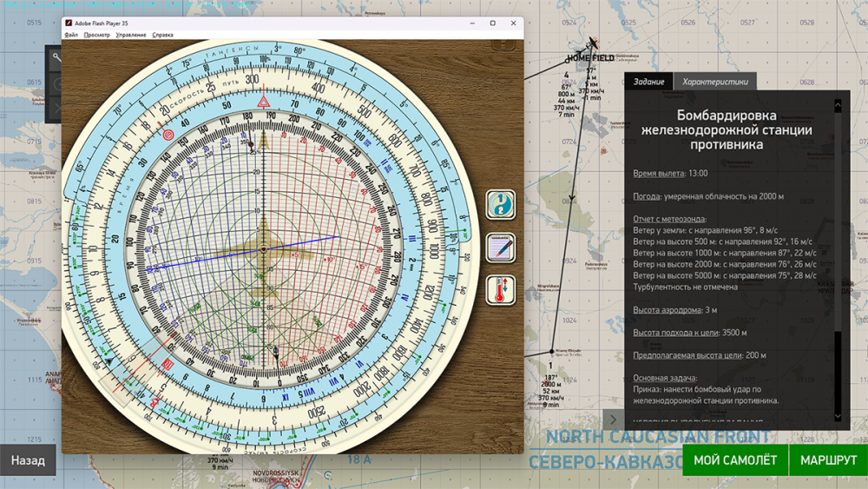
Task: Click the red thermometer icon button
Action: point(500,289)
